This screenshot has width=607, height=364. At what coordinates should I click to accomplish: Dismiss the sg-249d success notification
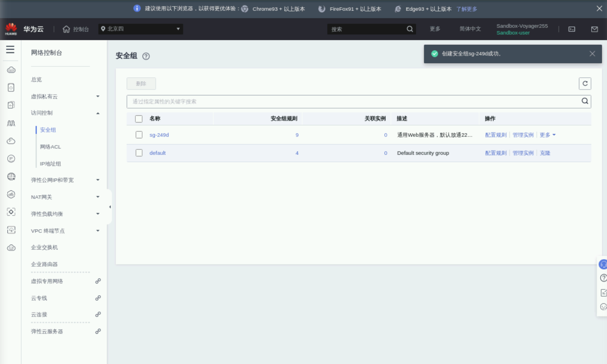[x=592, y=54]
